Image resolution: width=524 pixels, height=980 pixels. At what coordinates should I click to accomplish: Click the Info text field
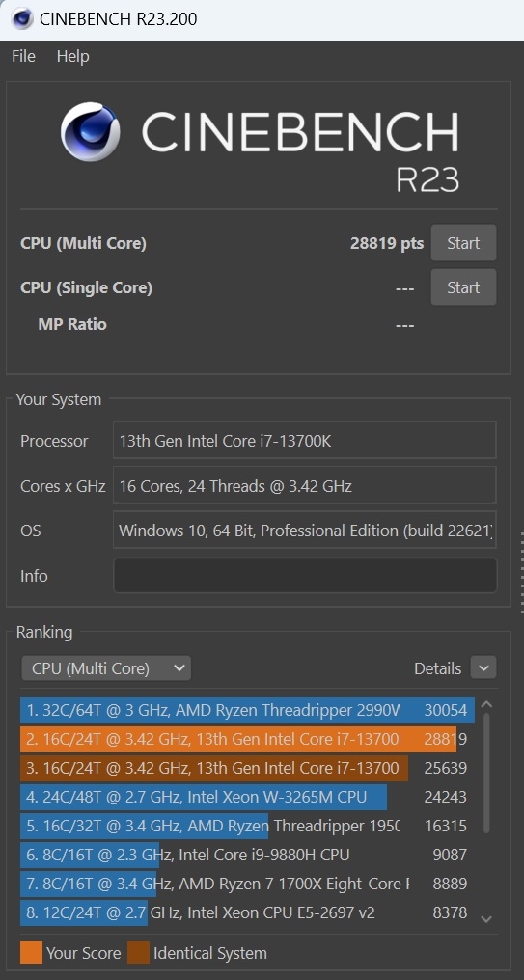point(305,576)
